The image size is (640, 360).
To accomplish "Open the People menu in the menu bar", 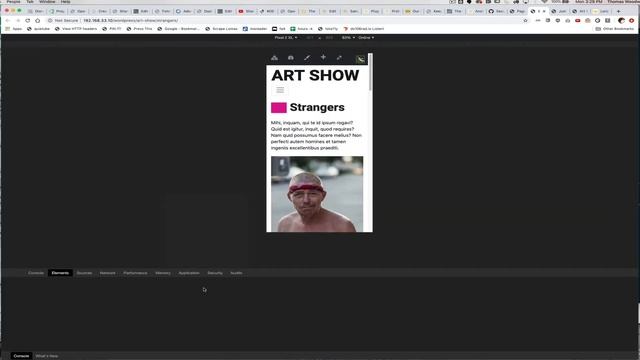I will 13,2.
